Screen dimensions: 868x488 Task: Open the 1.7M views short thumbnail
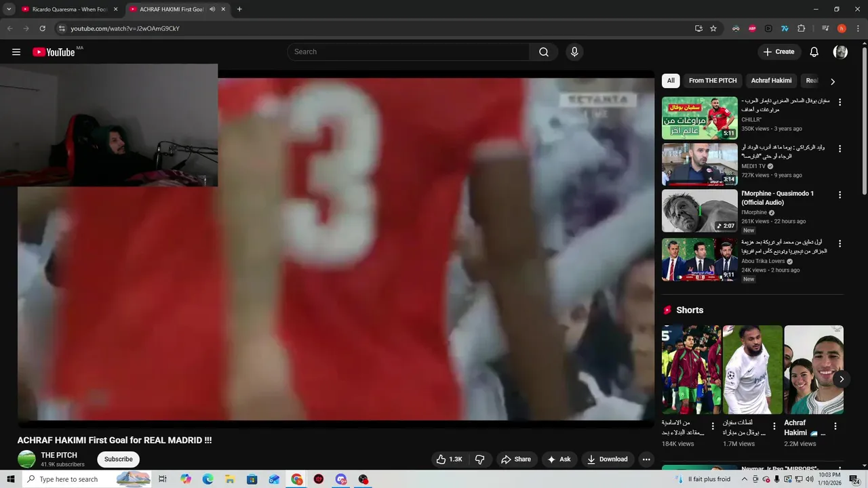click(x=753, y=370)
